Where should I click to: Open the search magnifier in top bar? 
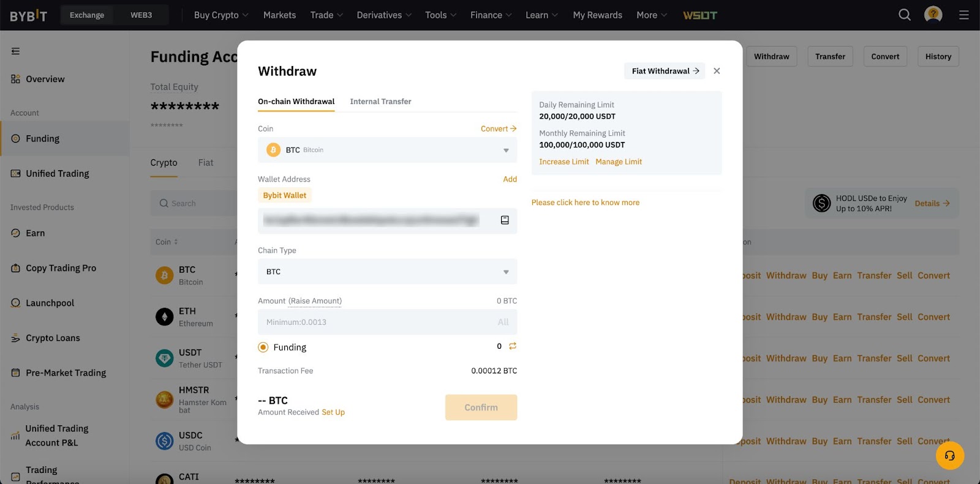[x=905, y=15]
